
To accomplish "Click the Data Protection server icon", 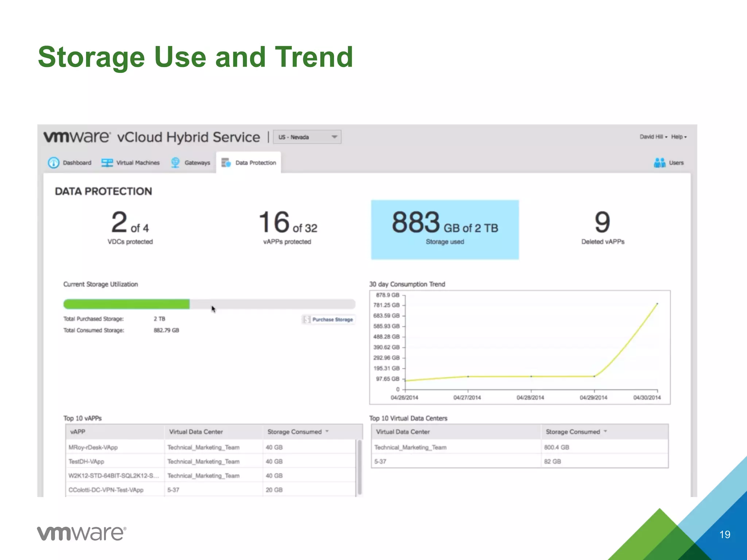I will pos(226,163).
